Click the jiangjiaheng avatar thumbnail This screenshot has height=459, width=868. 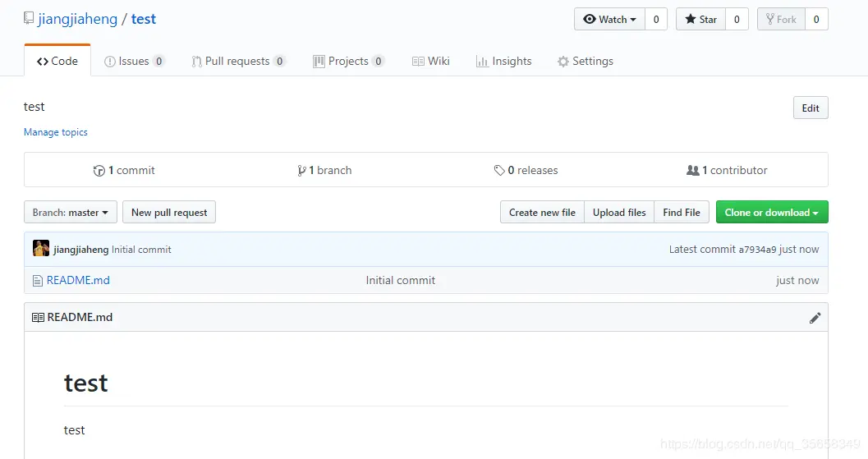41,249
